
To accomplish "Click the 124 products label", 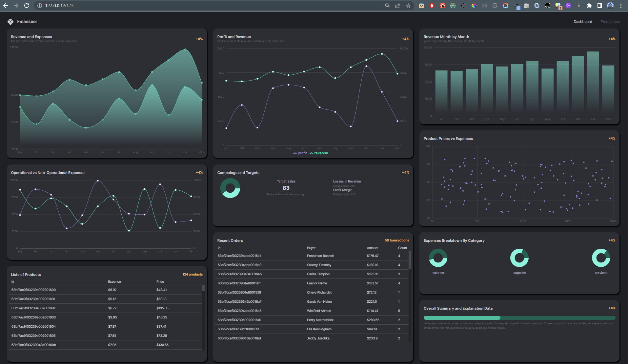I will pyautogui.click(x=192, y=274).
